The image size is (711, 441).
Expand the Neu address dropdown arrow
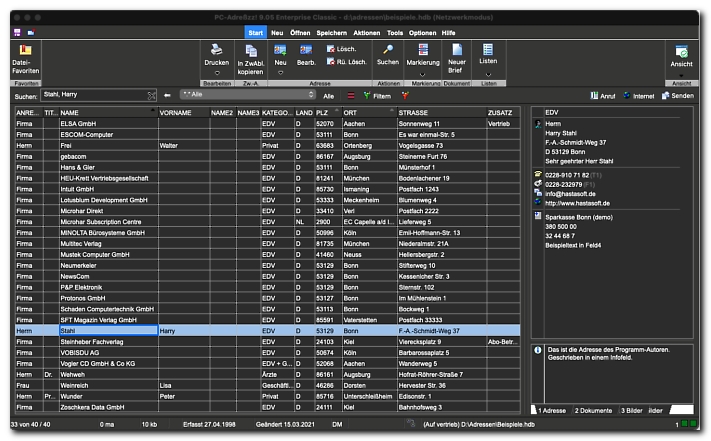[280, 73]
